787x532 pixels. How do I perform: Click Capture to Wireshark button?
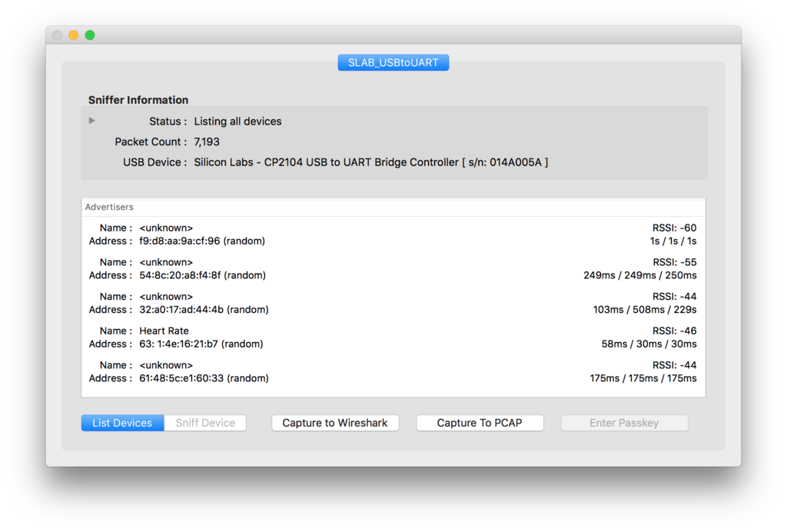coord(335,423)
